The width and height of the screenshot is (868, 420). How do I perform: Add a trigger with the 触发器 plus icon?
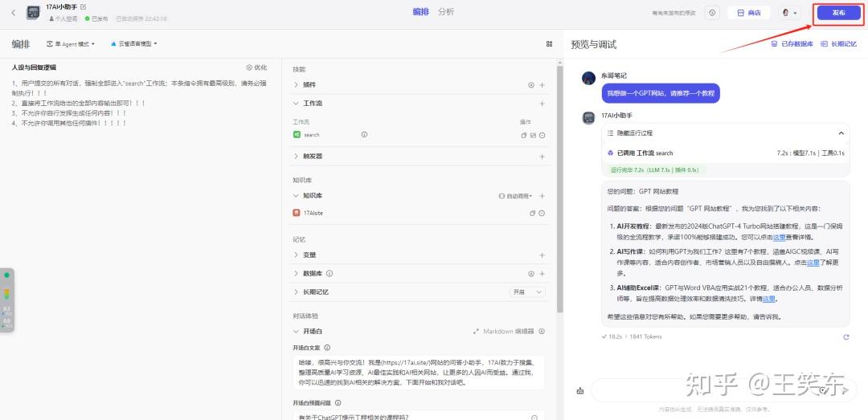[x=542, y=157]
